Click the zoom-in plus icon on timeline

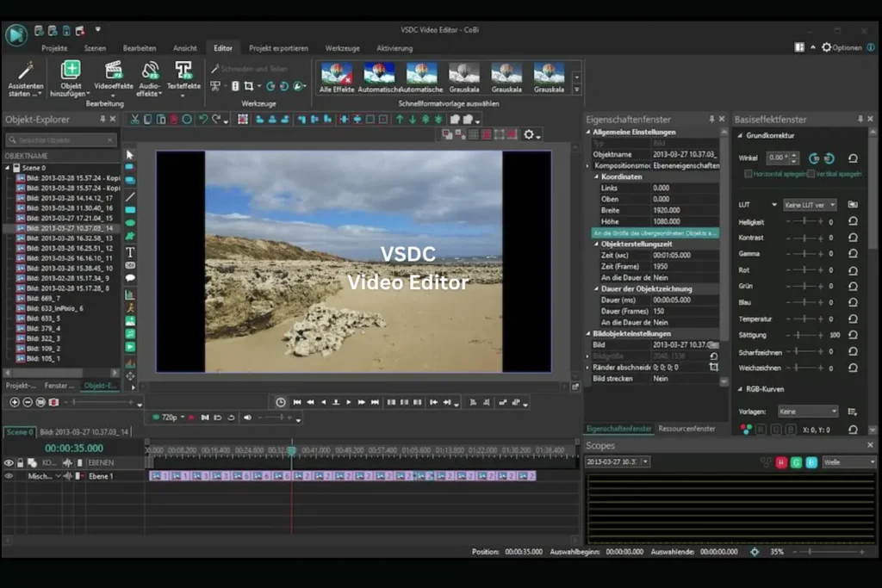click(15, 403)
